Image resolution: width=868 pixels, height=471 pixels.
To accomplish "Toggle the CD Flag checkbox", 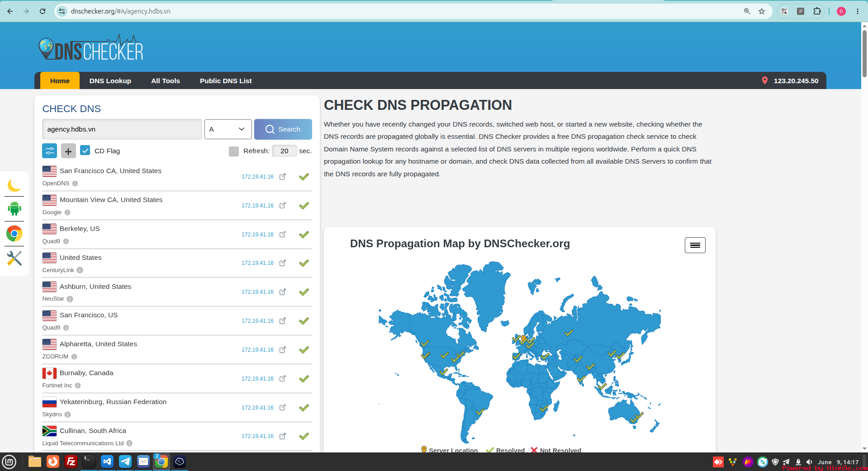I will click(x=85, y=151).
